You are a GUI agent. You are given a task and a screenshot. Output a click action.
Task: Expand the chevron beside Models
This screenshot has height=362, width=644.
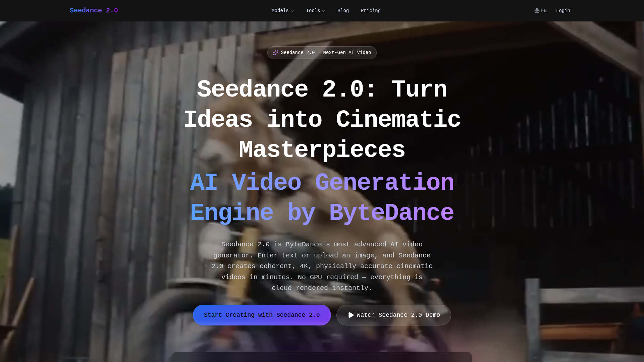[292, 11]
